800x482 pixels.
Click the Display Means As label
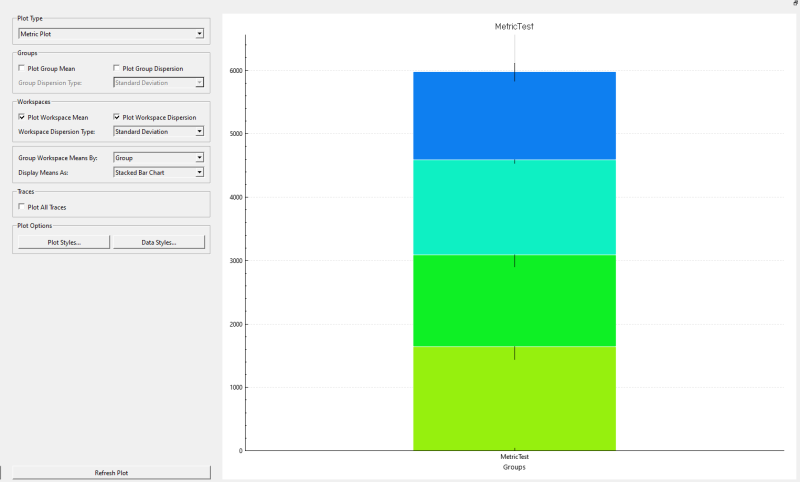tap(43, 172)
